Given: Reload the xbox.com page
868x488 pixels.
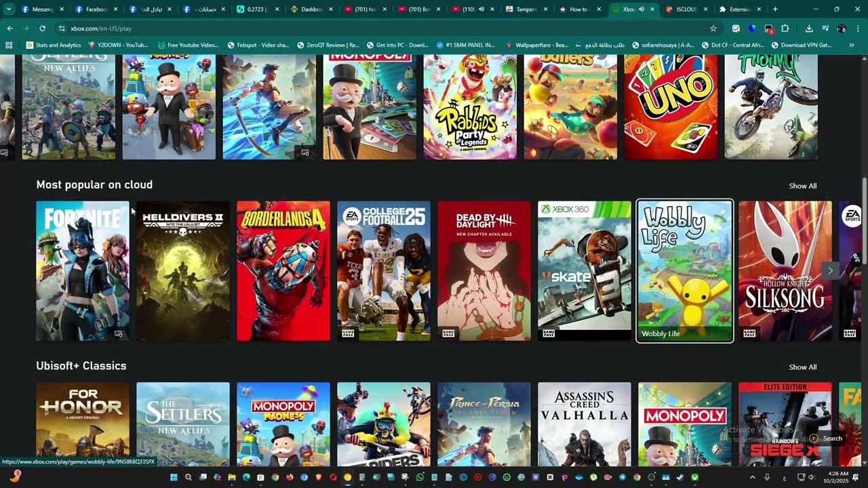Looking at the screenshot, I should click(42, 28).
